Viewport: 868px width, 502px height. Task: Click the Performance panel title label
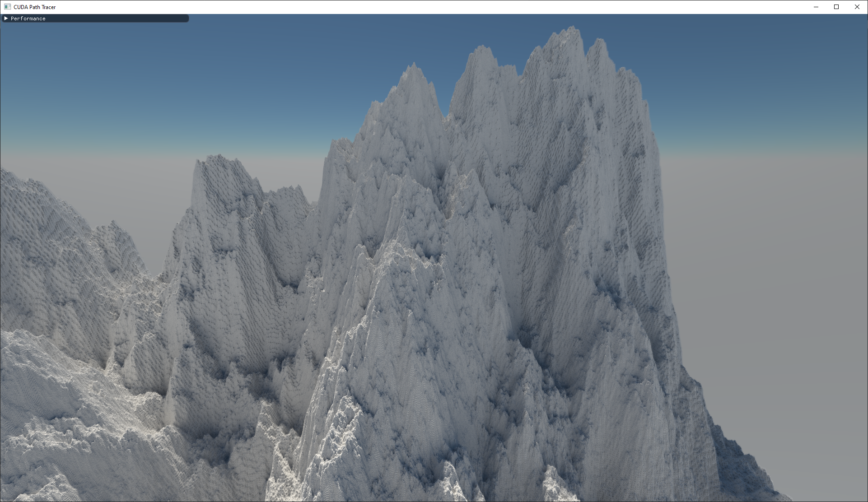(28, 19)
